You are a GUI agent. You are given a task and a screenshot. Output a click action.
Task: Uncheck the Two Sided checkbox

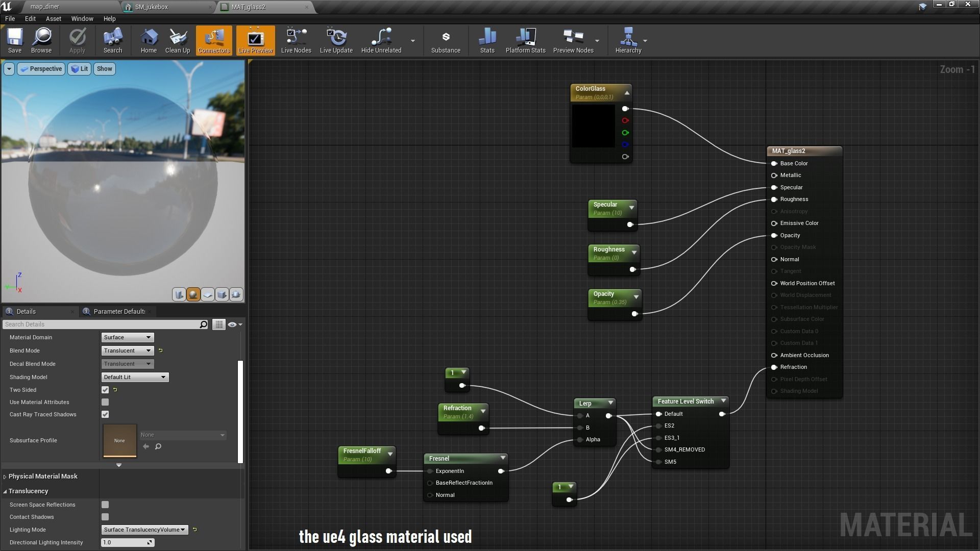click(105, 390)
